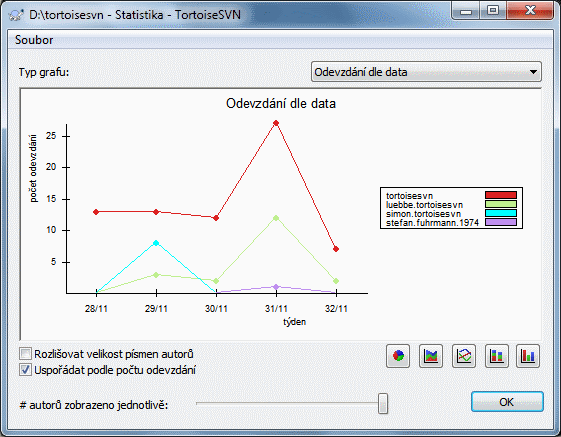The height and width of the screenshot is (437, 561).
Task: Click the Typ grafu label
Action: pos(44,72)
